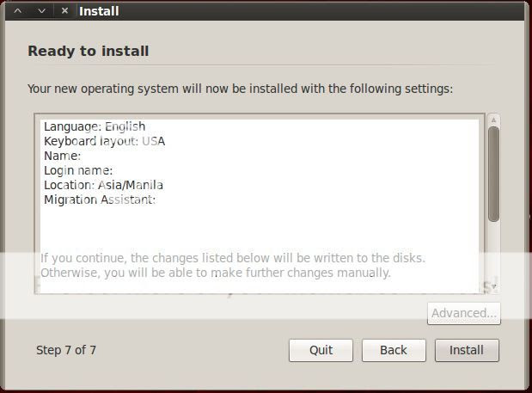Click the up-arrow window button in title bar
532x393 pixels.
tap(18, 11)
